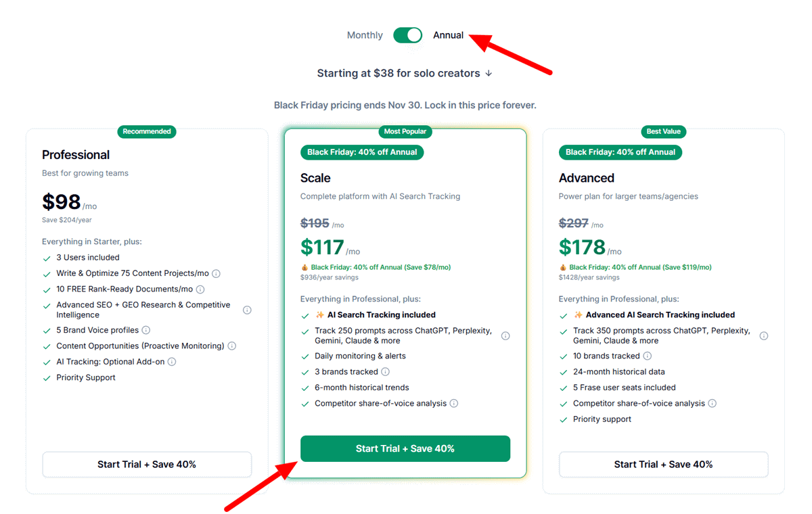The image size is (812, 514).
Task: Open Scale plan Competitor share-of-voice info icon
Action: [x=454, y=404]
